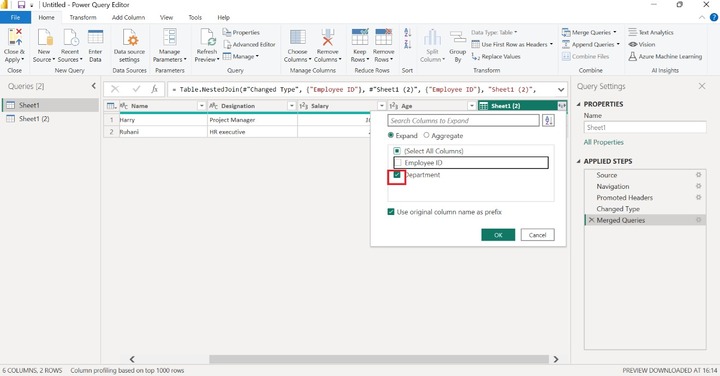
Task: Open the Designation column filter dropdown
Action: (x=291, y=106)
